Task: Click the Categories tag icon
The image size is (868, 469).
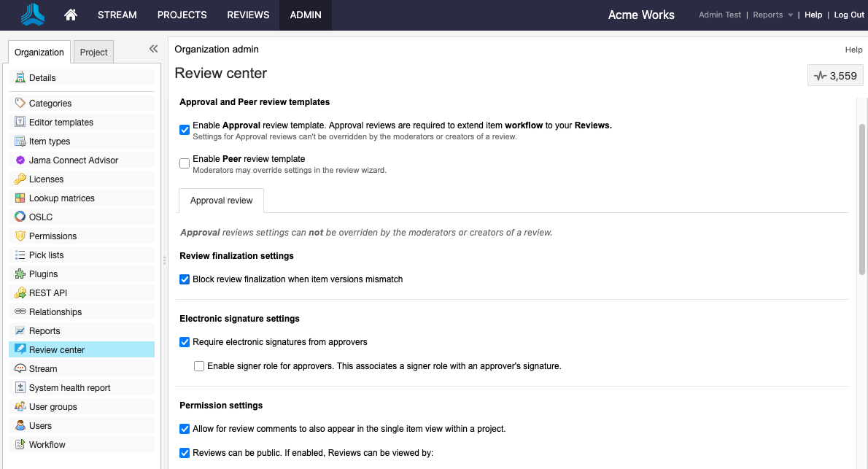Action: [x=20, y=103]
